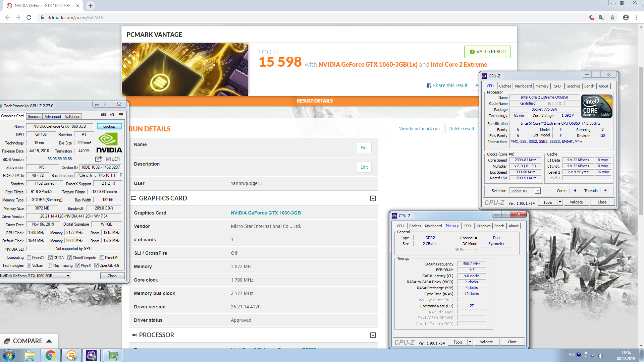The height and width of the screenshot is (362, 644).
Task: Click View benchmark run
Action: (419, 129)
